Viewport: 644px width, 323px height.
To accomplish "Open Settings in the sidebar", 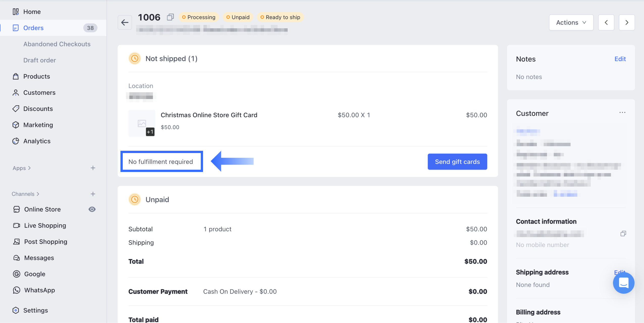I will coord(35,310).
